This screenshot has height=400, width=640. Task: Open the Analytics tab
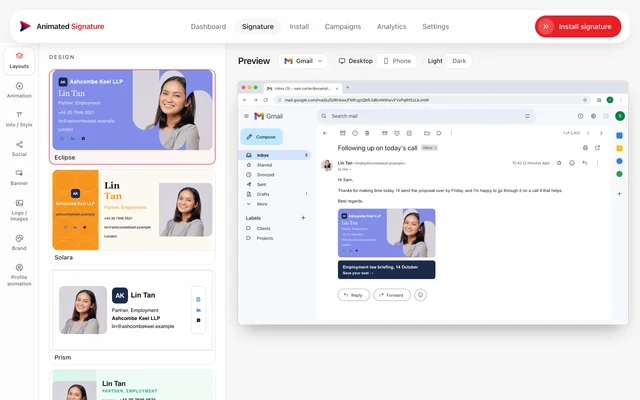pos(391,27)
